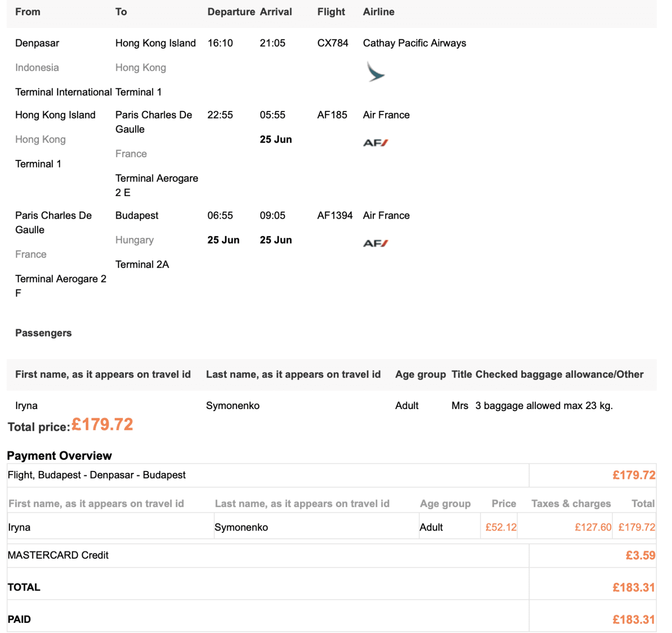Select the Payment Overview heading
Screen dimensions: 672x633
pyautogui.click(x=59, y=455)
